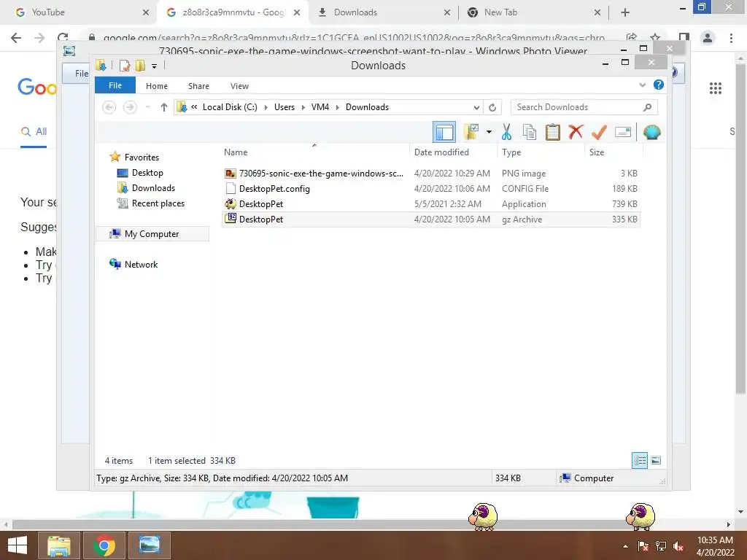Screen dimensions: 747x560
Task: Select VM4 in the address path
Action: coord(320,107)
